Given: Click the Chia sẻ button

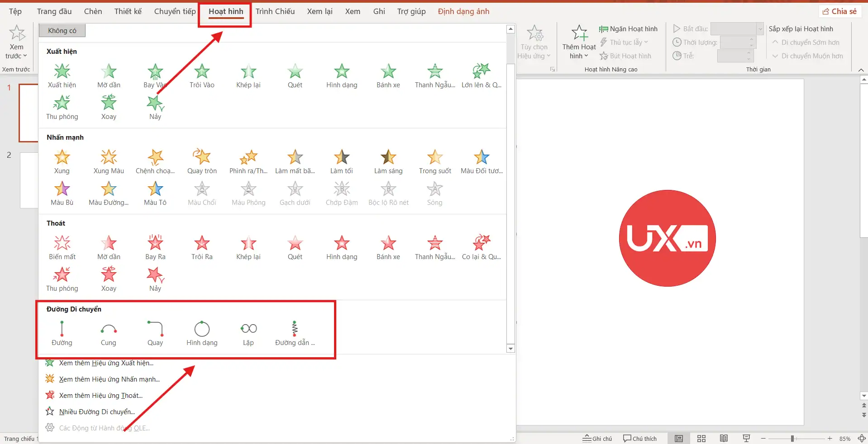Looking at the screenshot, I should click(x=839, y=11).
